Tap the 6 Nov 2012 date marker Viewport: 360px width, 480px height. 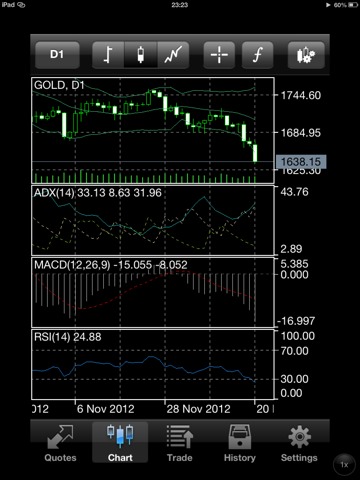(105, 409)
